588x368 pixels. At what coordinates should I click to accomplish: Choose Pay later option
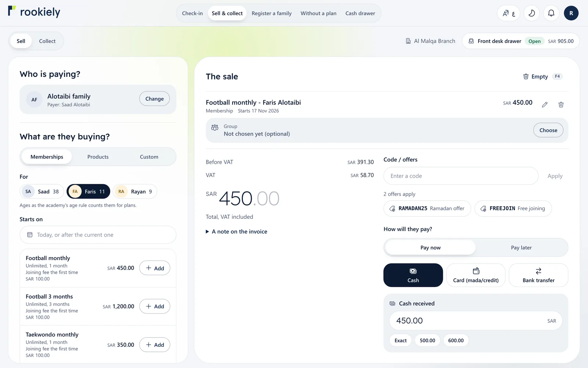pos(521,248)
